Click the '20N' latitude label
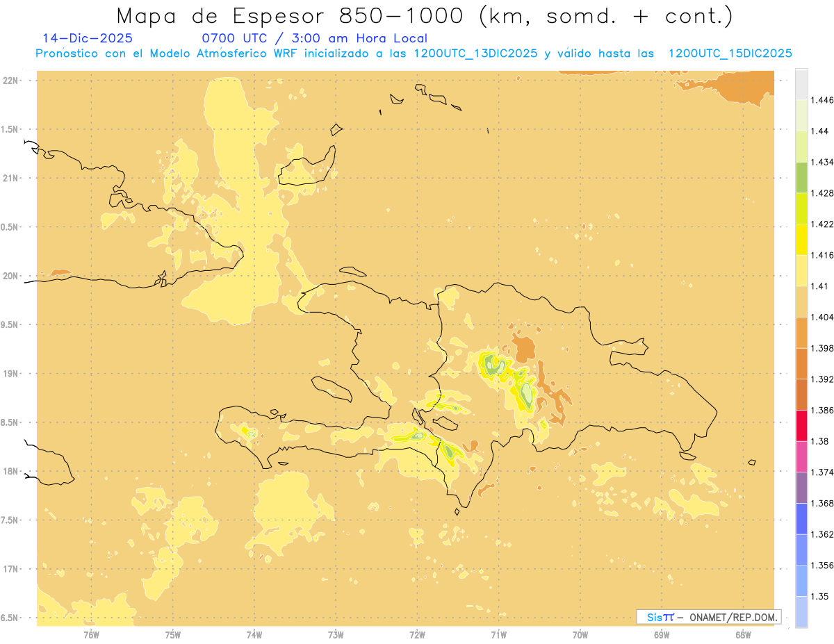This screenshot has width=834, height=644. [x=10, y=276]
